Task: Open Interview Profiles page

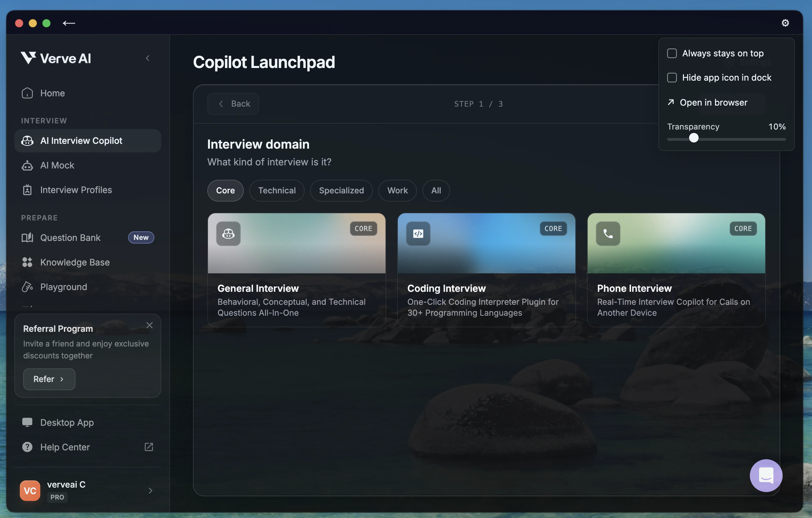Action: coord(87,190)
